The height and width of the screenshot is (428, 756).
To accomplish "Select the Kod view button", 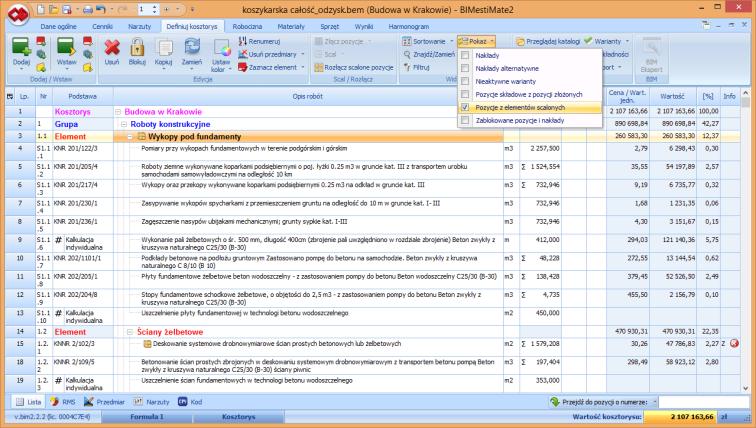I will tap(190, 401).
